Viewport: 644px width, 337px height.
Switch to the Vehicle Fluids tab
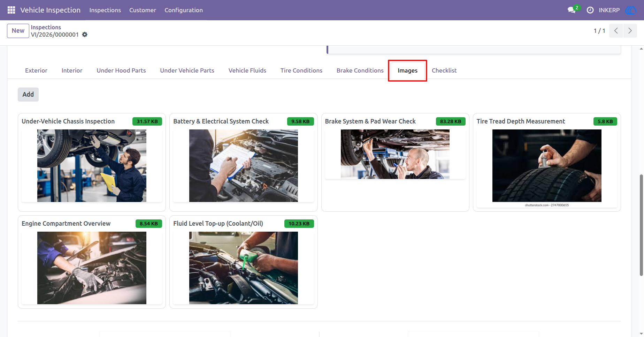point(247,70)
